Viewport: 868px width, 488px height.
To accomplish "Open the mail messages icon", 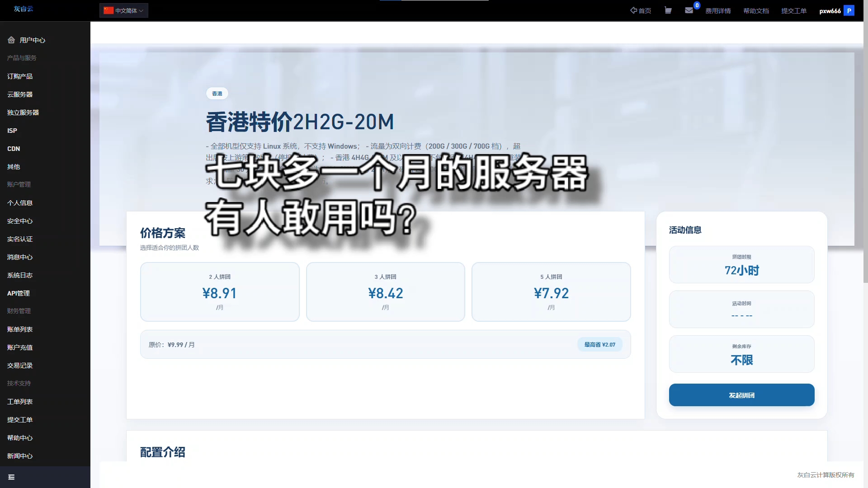I will tap(689, 10).
